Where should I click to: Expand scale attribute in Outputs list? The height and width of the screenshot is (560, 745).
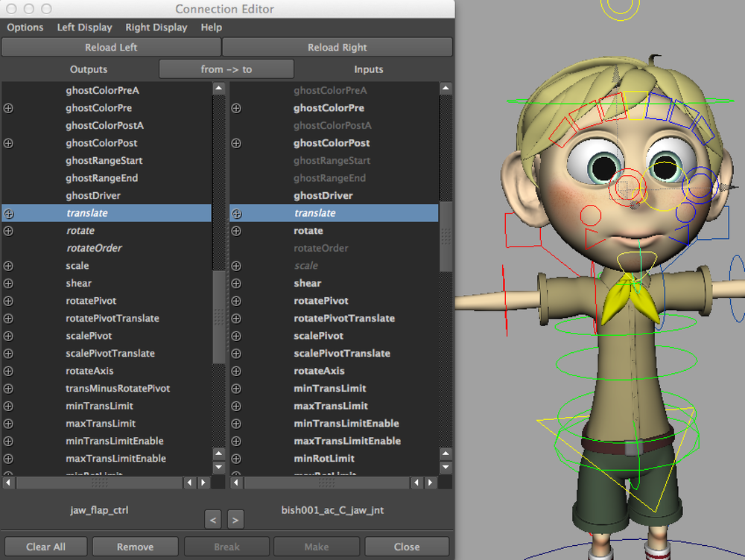pyautogui.click(x=8, y=266)
